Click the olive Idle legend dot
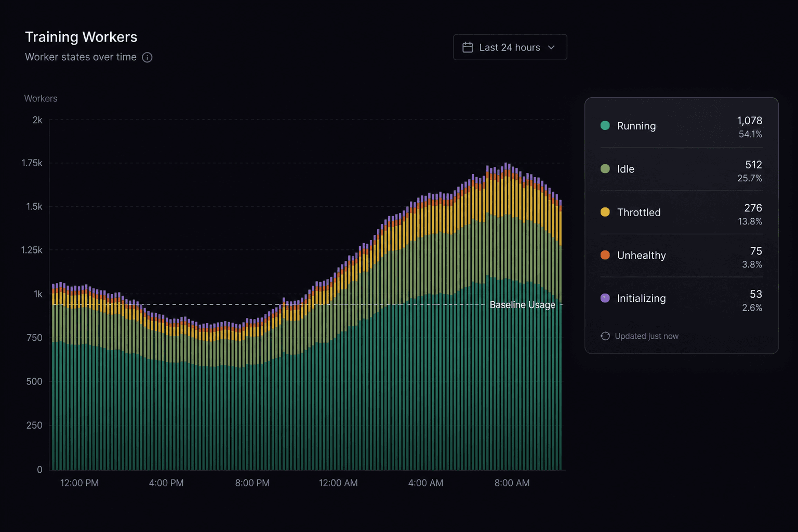 click(x=605, y=169)
